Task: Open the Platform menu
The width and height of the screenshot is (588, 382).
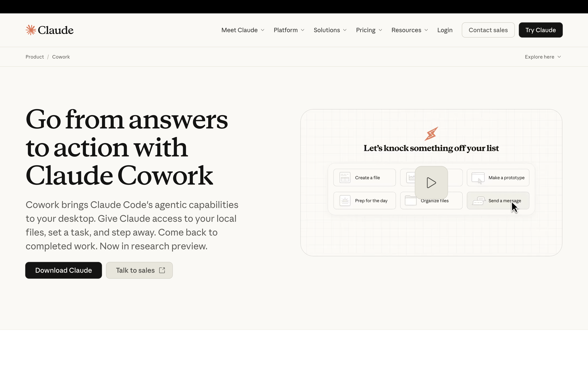Action: point(289,30)
